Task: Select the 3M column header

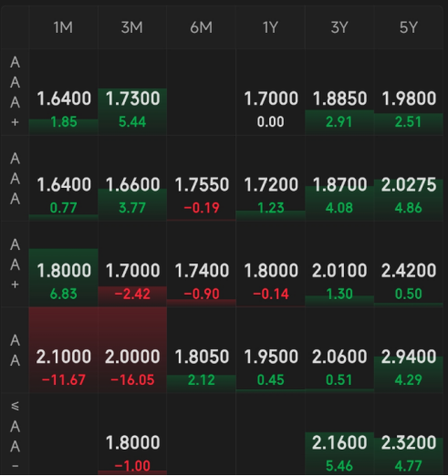Action: (x=132, y=27)
